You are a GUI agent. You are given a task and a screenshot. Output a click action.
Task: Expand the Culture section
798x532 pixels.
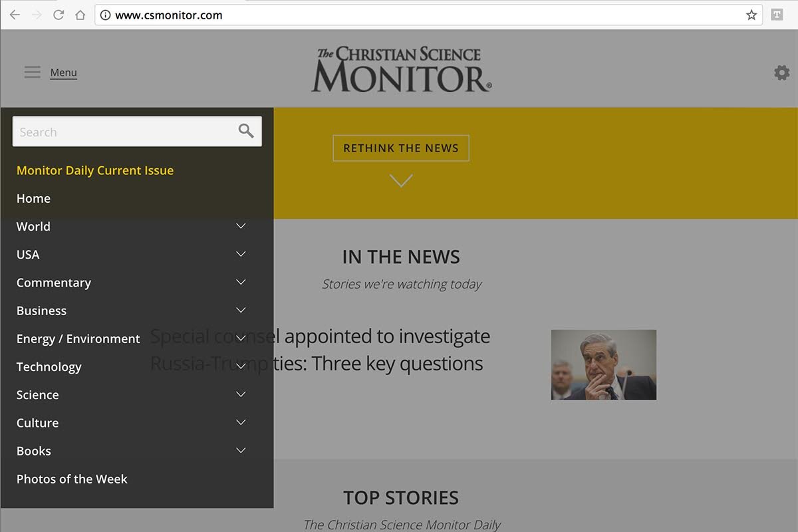pos(241,422)
